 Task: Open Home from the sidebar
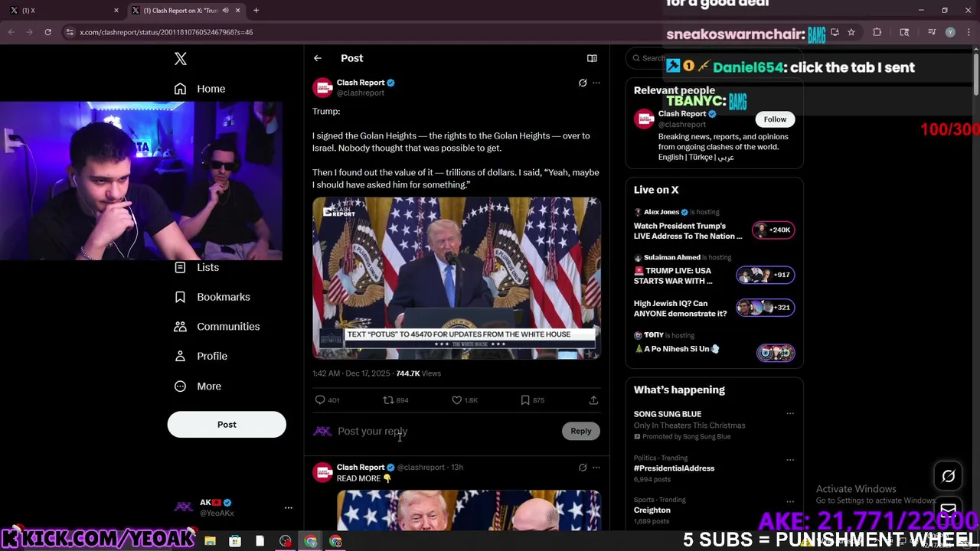[200, 89]
